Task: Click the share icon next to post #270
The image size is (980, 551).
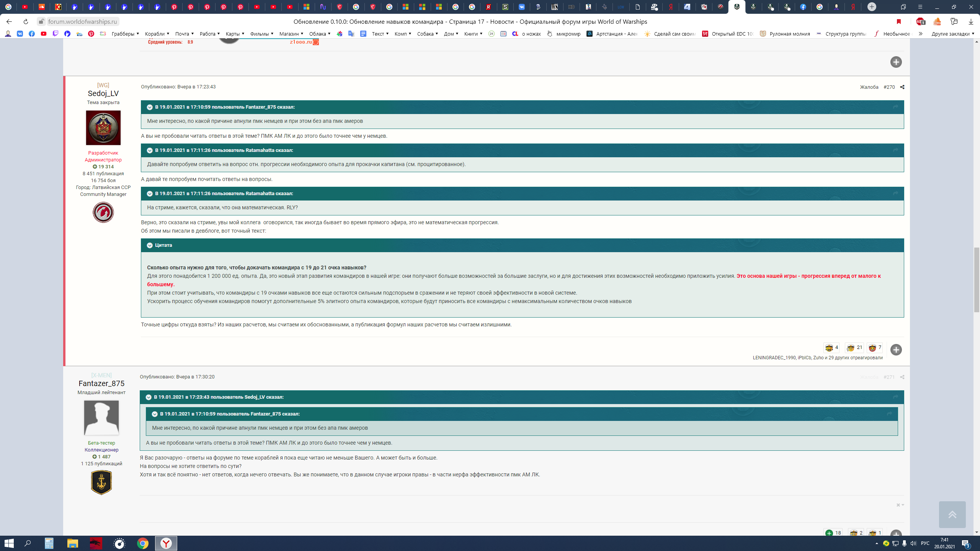Action: pyautogui.click(x=902, y=87)
